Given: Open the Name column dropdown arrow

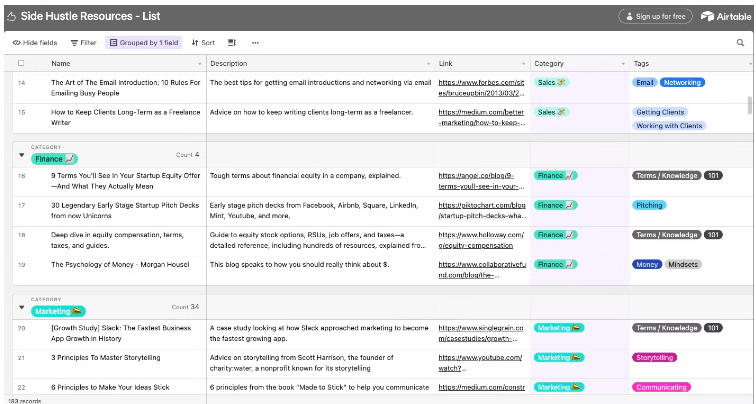Looking at the screenshot, I should [x=200, y=64].
